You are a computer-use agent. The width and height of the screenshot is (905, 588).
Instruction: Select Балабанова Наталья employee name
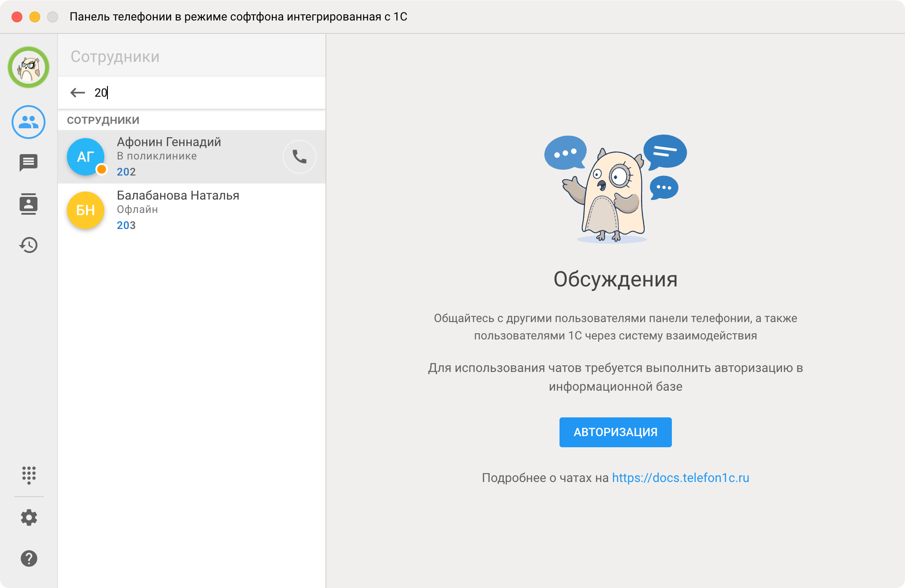(x=178, y=196)
